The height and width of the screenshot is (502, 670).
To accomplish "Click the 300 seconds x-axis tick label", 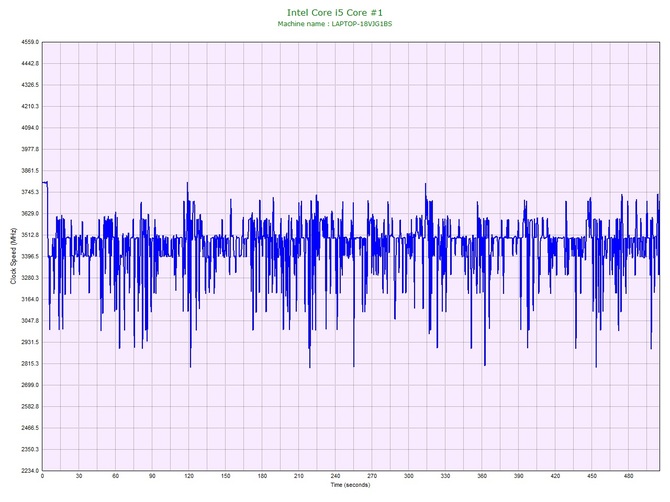I will (x=409, y=476).
